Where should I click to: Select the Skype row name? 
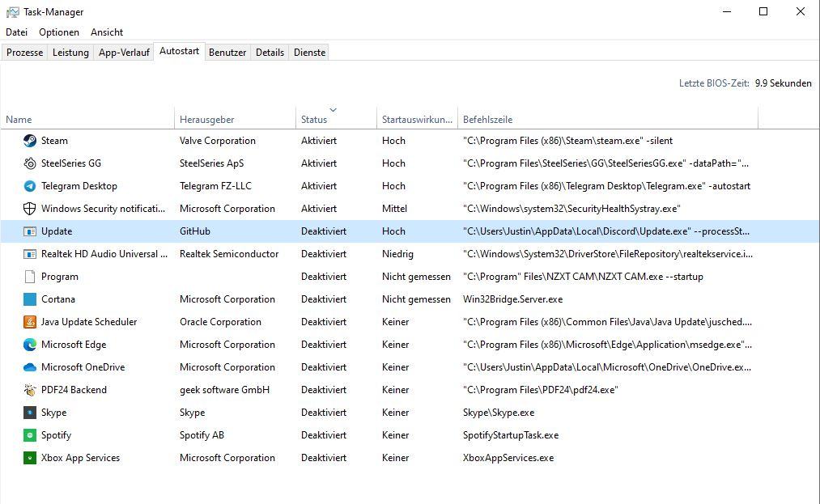pos(54,413)
